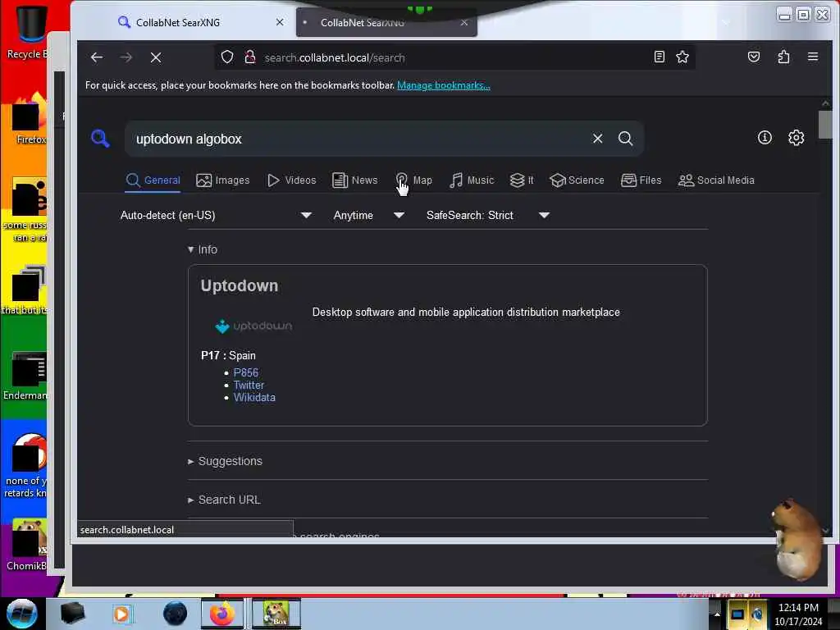Image resolution: width=840 pixels, height=630 pixels.
Task: Switch to the Science category
Action: 577,180
